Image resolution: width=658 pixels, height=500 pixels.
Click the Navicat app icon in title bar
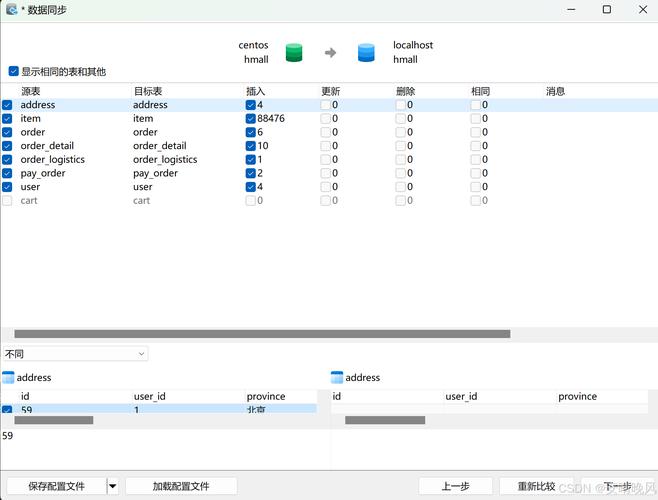(x=11, y=9)
